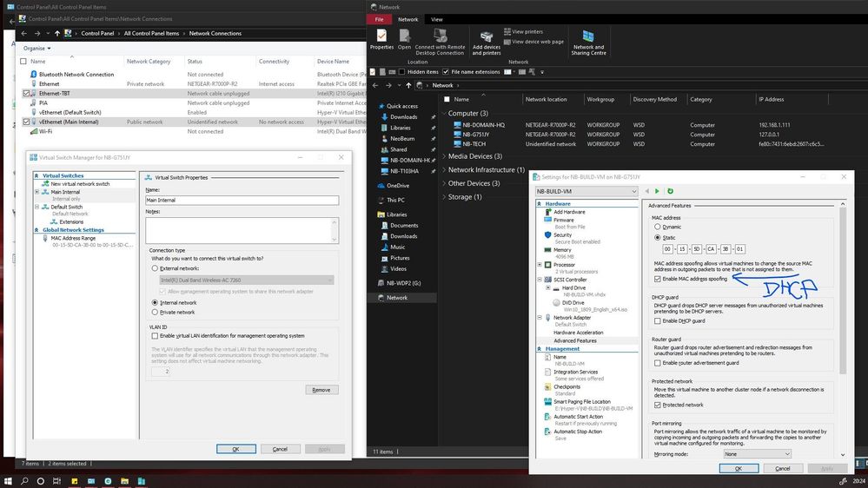The image size is (868, 488).
Task: Toggle Protected network checkbox
Action: click(658, 405)
